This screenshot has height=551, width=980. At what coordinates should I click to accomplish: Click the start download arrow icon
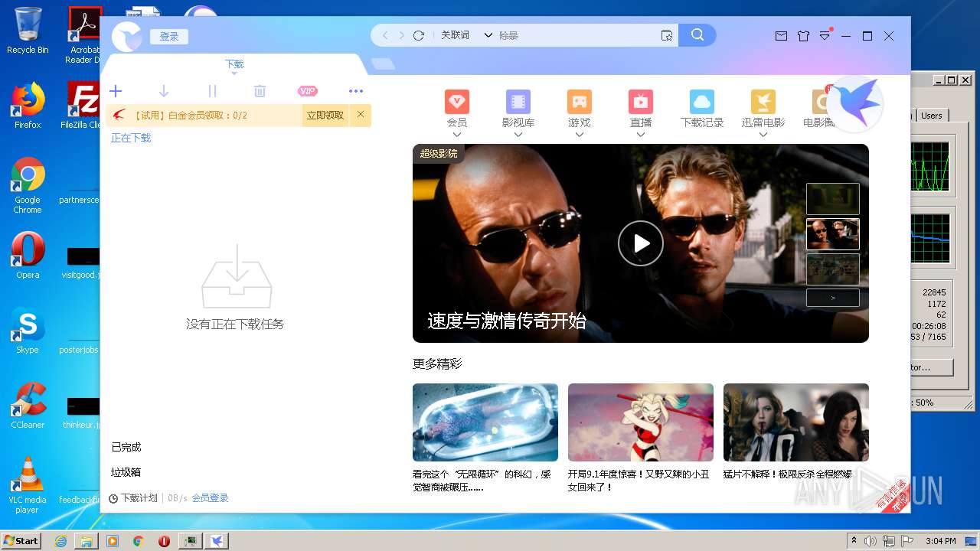[x=163, y=91]
